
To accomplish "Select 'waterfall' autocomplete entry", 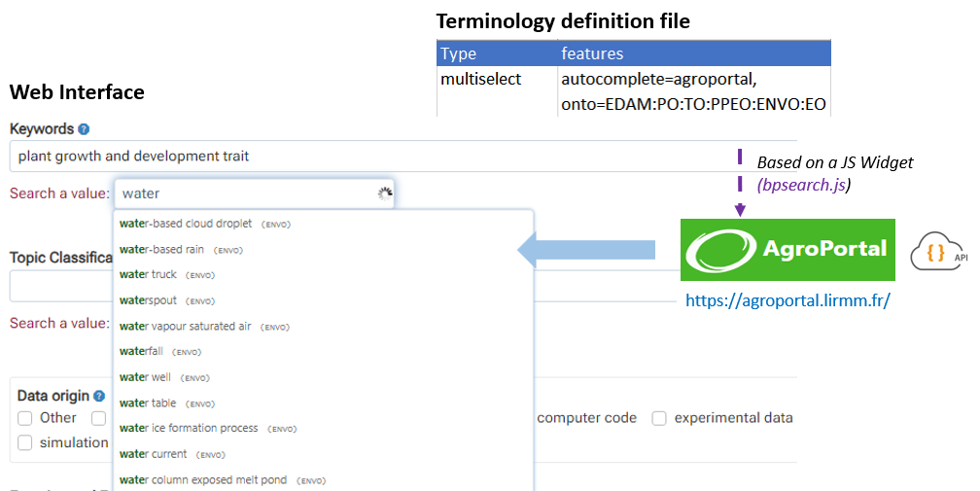I will (x=146, y=351).
